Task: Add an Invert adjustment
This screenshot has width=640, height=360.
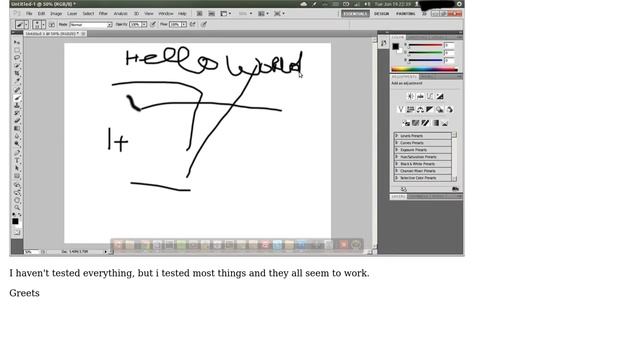Action: point(406,123)
